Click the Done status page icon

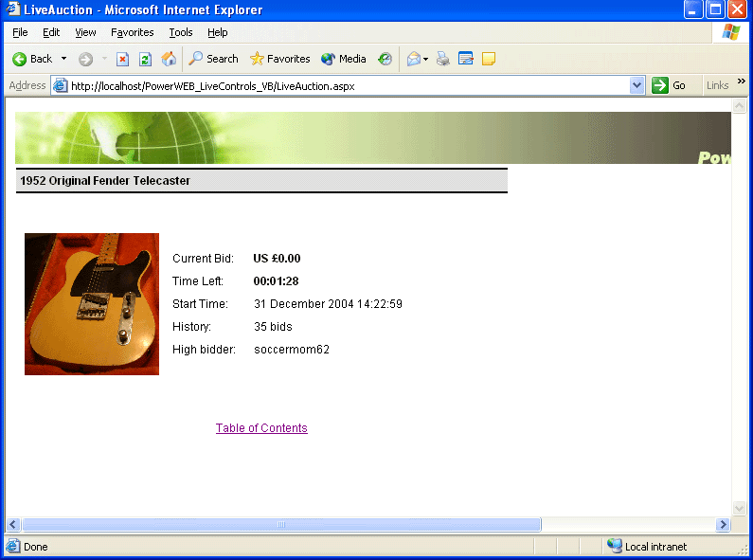[x=13, y=546]
